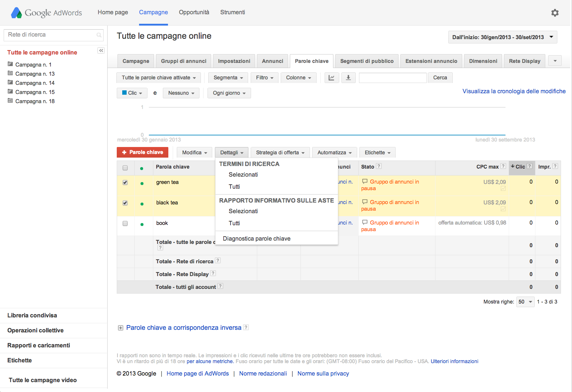Screen dimensions: 572x392
Task: Check the book keyword checkbox
Action: click(x=125, y=223)
